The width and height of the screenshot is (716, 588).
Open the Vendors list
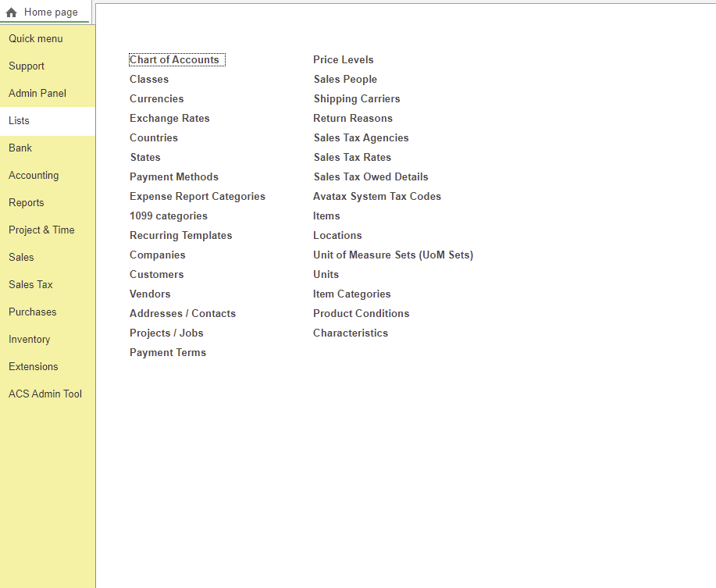(x=150, y=294)
